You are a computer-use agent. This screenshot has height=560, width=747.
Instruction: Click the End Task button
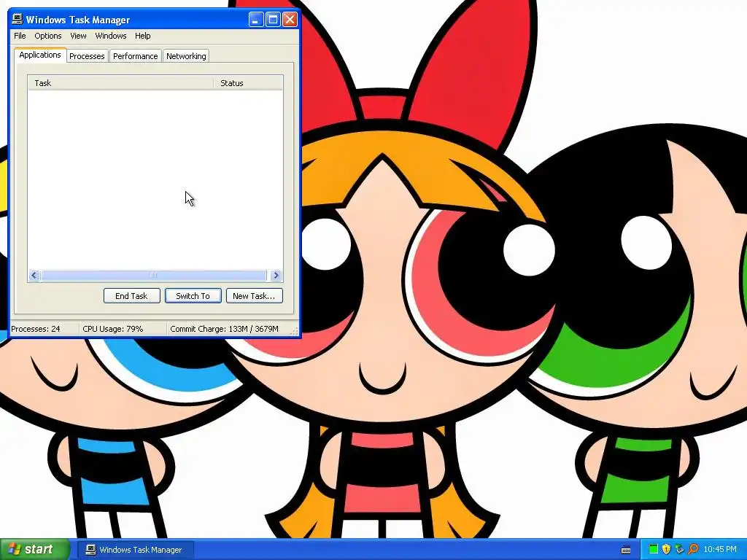pyautogui.click(x=131, y=296)
